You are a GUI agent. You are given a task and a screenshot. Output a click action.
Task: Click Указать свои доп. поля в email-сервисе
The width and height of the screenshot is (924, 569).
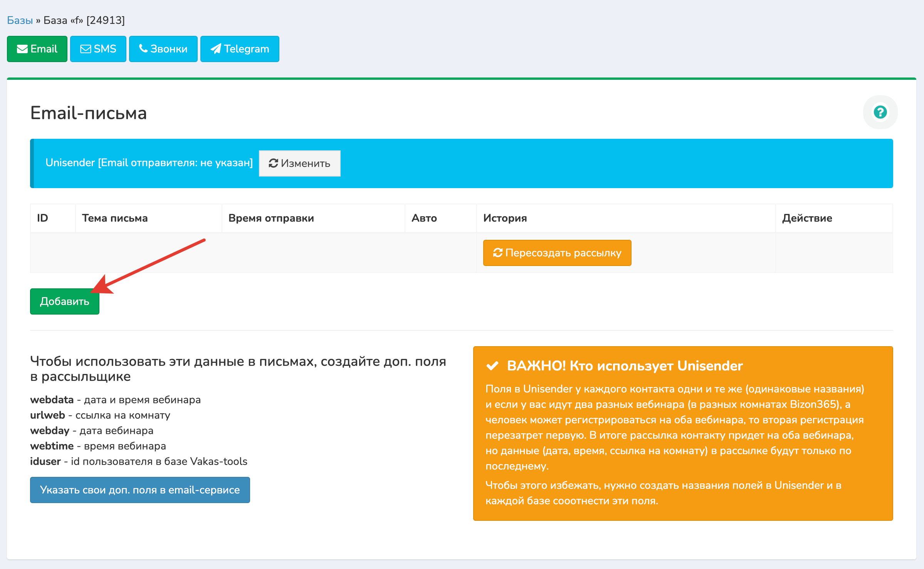tap(140, 490)
